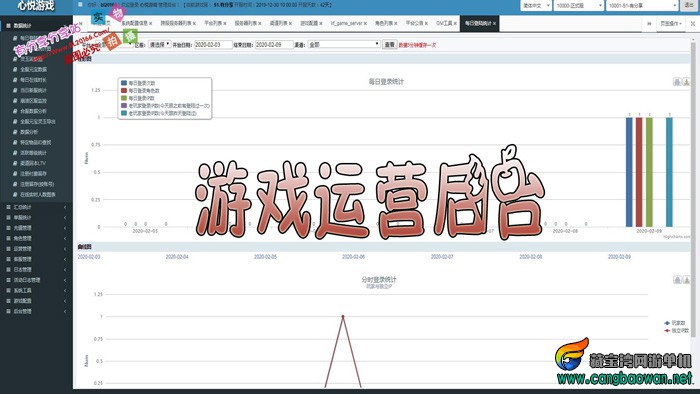Switch to the 平台列表 tab
The width and height of the screenshot is (700, 394).
pos(213,23)
